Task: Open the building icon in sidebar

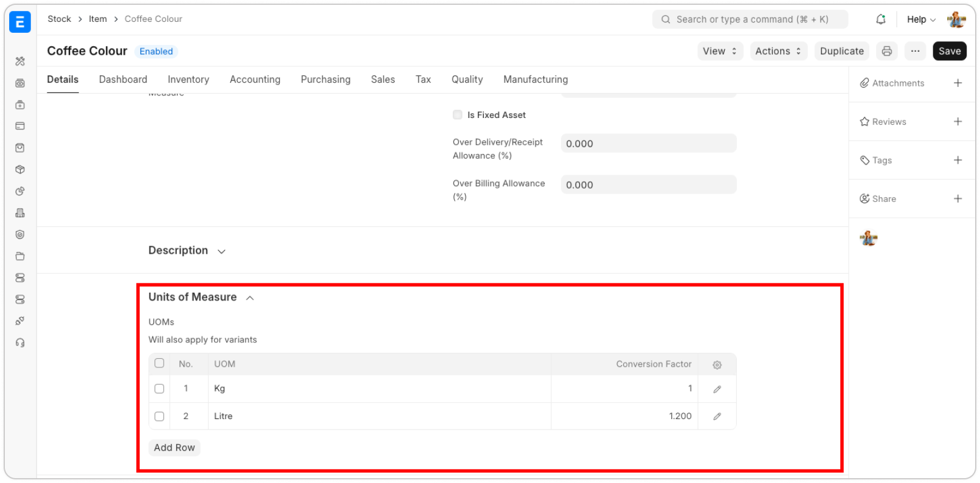Action: (x=20, y=213)
